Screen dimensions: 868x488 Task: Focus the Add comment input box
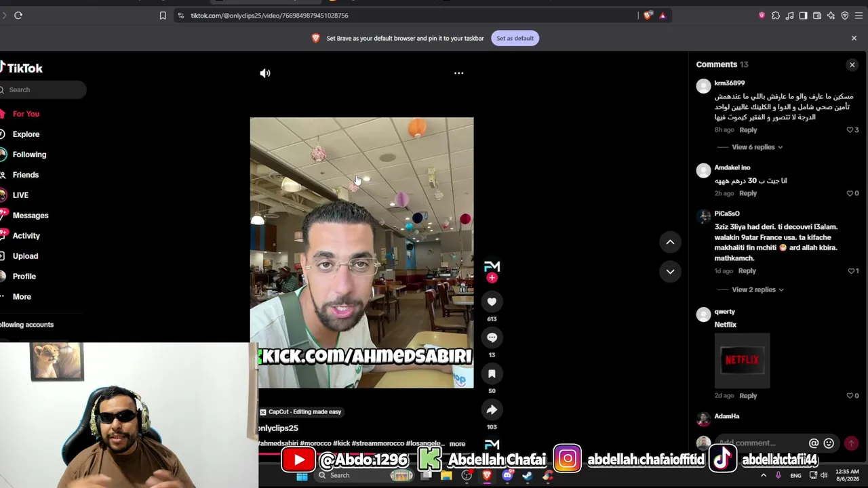pyautogui.click(x=759, y=443)
